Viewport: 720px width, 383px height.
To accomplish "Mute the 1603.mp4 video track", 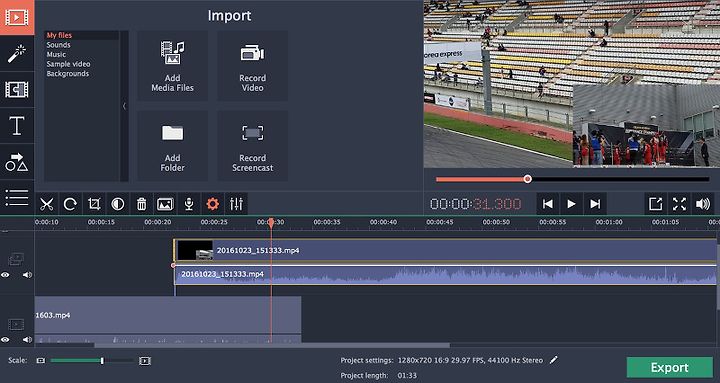I will (x=28, y=339).
